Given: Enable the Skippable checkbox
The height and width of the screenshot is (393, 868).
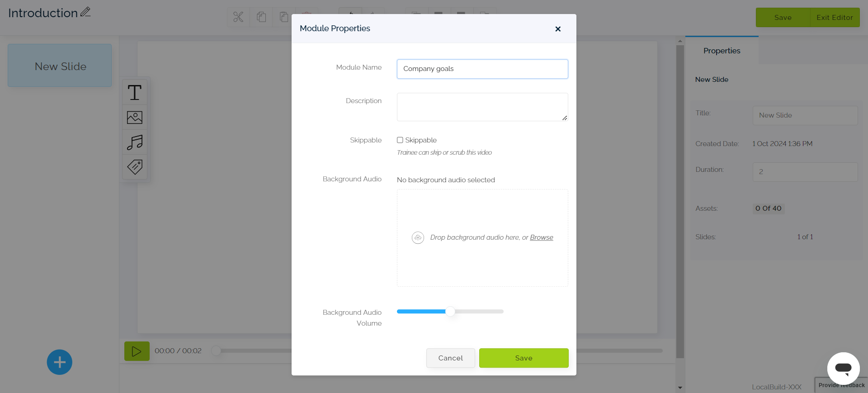Looking at the screenshot, I should (x=400, y=140).
